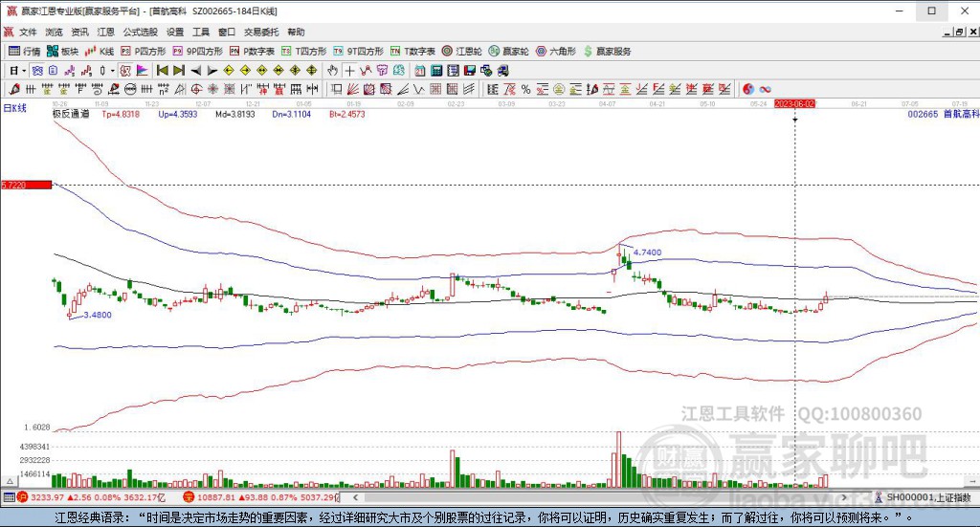Viewport: 980px width, 527px height.
Task: Select the zigzag wave line tool
Action: point(419,89)
